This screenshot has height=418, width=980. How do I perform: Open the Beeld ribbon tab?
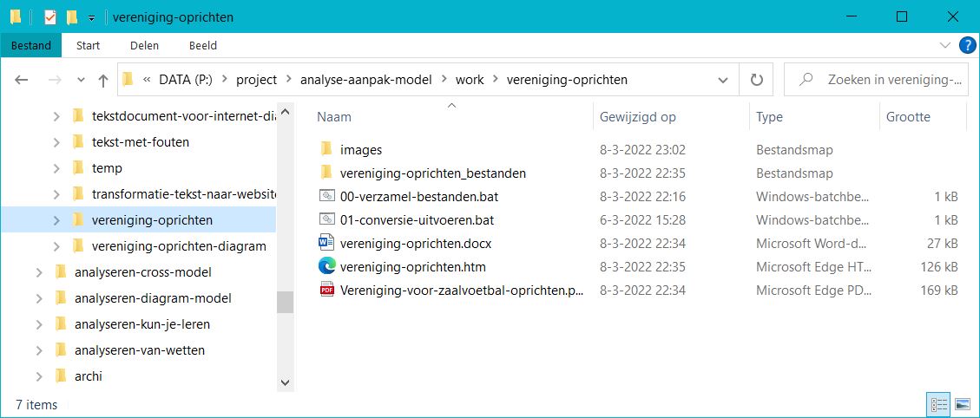point(202,45)
